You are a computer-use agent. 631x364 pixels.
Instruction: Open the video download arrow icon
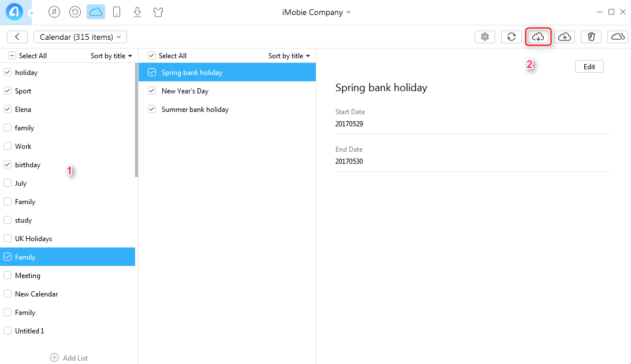(137, 12)
